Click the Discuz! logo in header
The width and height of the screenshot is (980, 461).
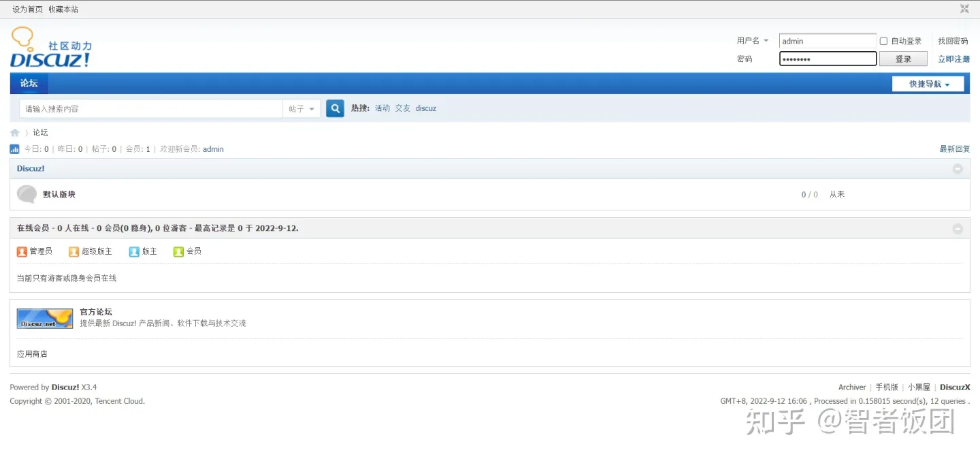click(51, 48)
